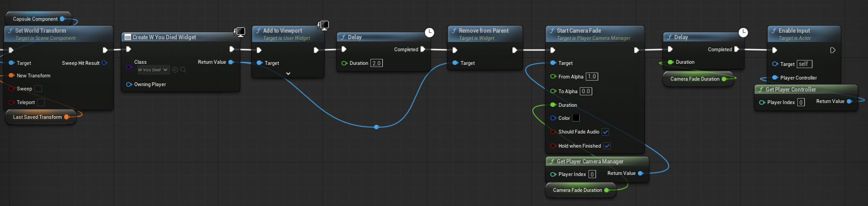This screenshot has width=868, height=206.
Task: Click the use-selected arrow icon beside the Class dropdown
Action: [175, 70]
